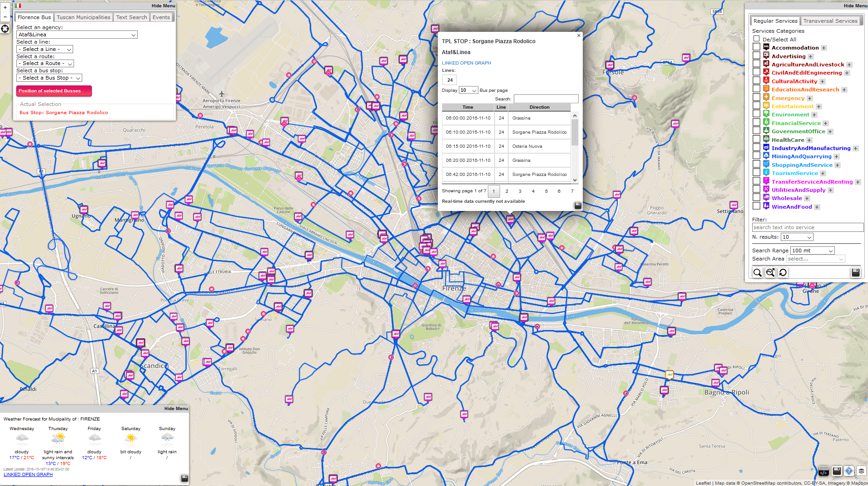Click the reset/refresh icon in services panel
Viewport: 868px width, 486px height.
click(783, 272)
